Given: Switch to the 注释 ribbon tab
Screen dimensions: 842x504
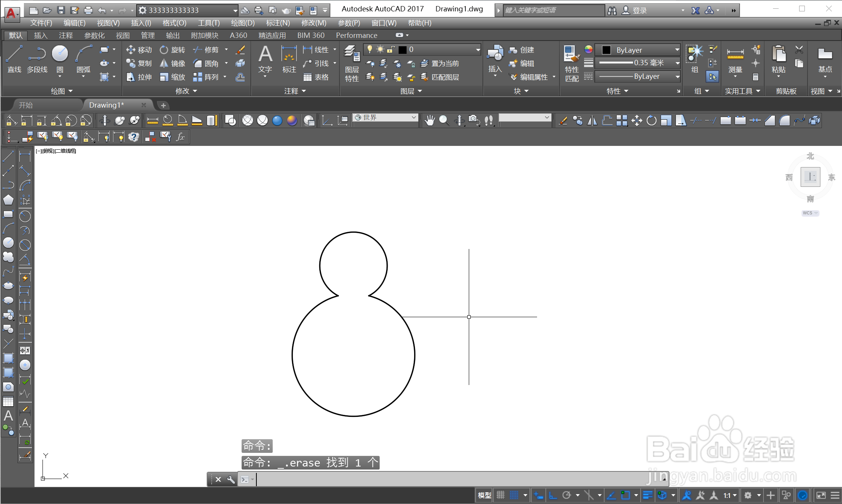Looking at the screenshot, I should (66, 35).
